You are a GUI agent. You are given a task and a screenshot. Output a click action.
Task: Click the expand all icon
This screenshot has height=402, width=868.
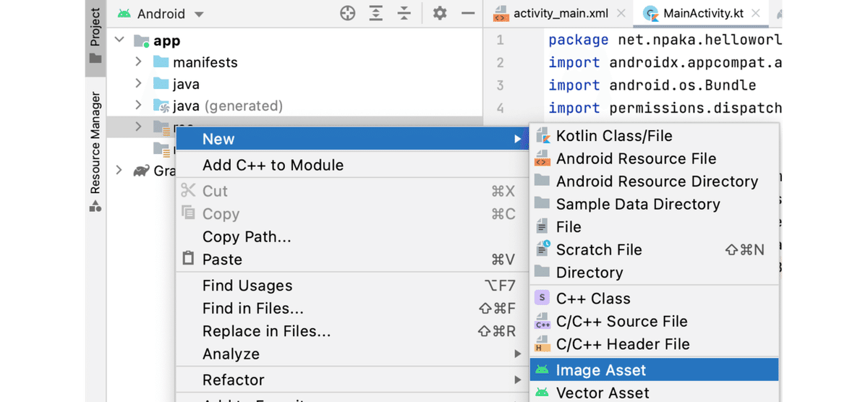376,13
